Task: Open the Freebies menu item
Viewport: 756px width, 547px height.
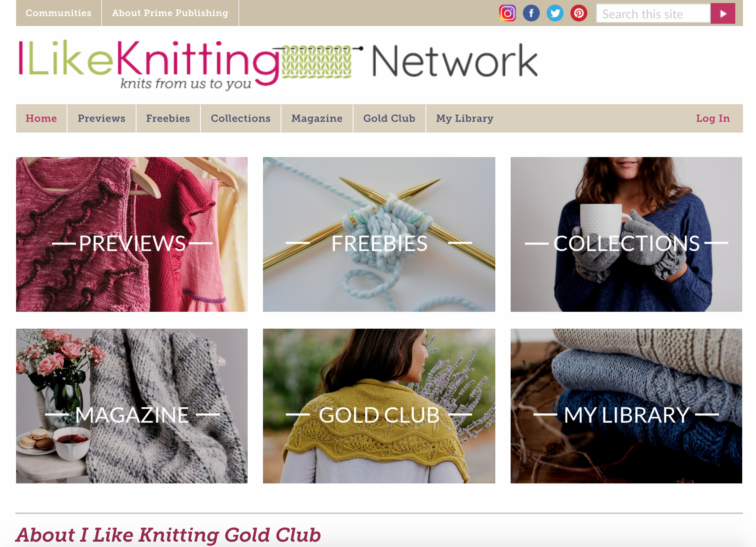Action: click(x=168, y=118)
